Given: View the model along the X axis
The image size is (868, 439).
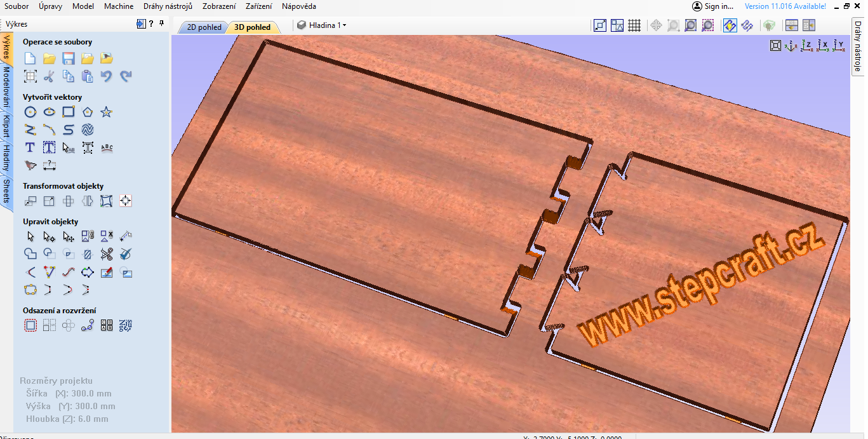Looking at the screenshot, I should 823,46.
